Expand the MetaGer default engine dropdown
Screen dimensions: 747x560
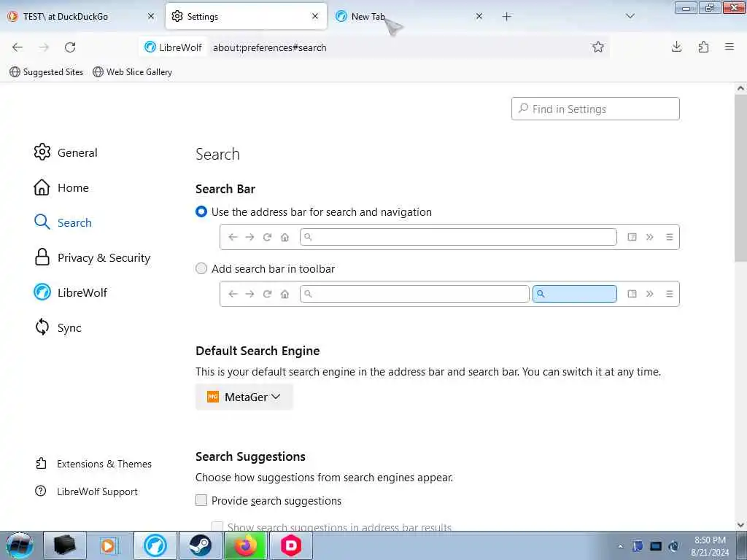(244, 397)
